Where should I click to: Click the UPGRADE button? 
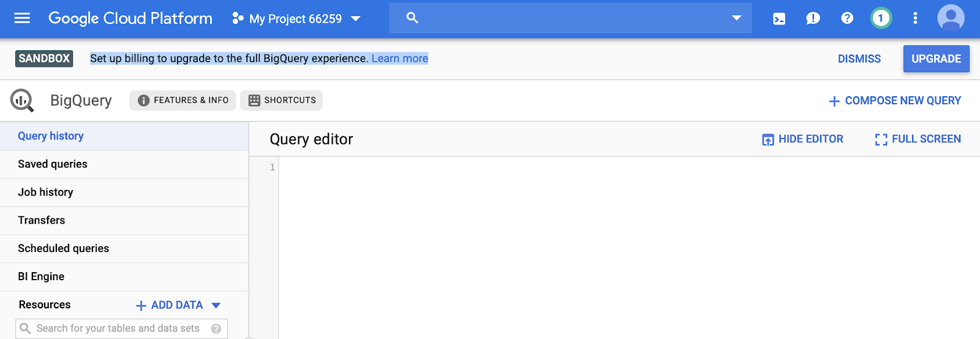pos(936,59)
